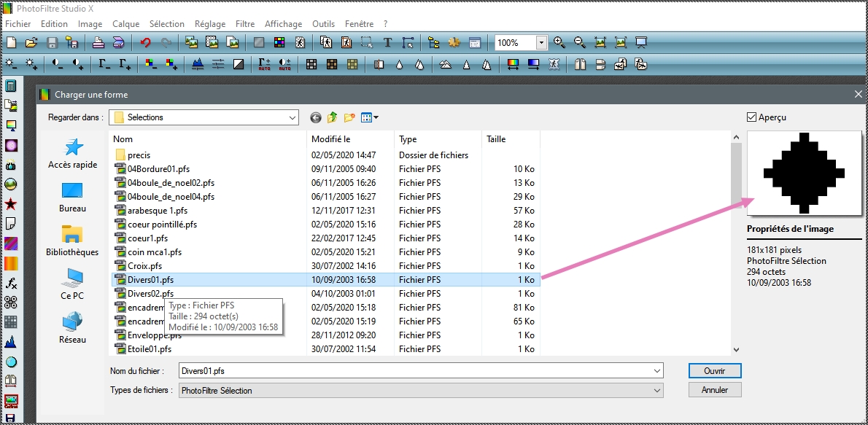Increase contrast with half-circle plus icon
Screen dimensions: 868x425
pyautogui.click(x=78, y=65)
